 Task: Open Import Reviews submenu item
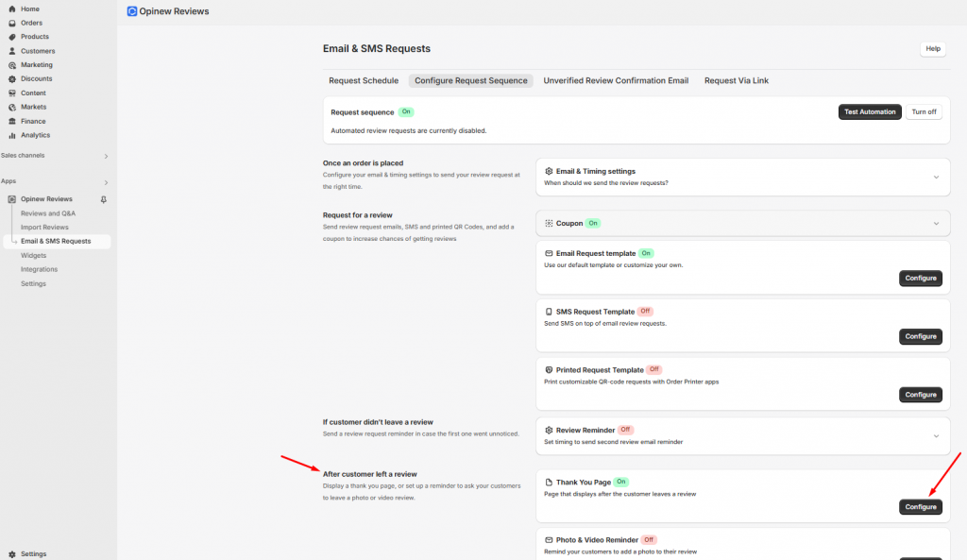click(44, 227)
